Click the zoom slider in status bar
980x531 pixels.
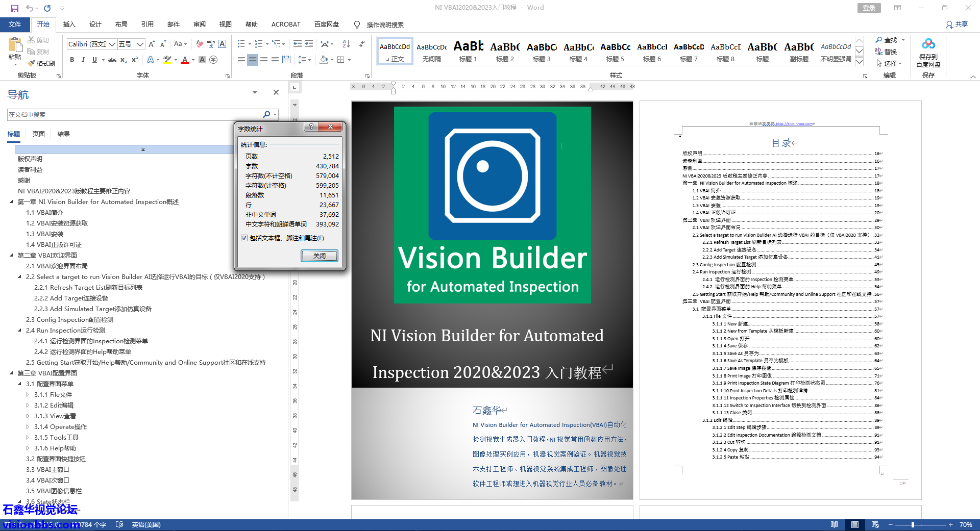pyautogui.click(x=913, y=524)
